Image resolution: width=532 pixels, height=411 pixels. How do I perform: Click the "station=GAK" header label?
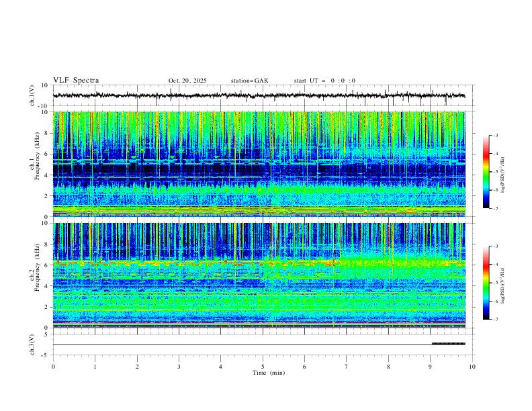pyautogui.click(x=249, y=81)
